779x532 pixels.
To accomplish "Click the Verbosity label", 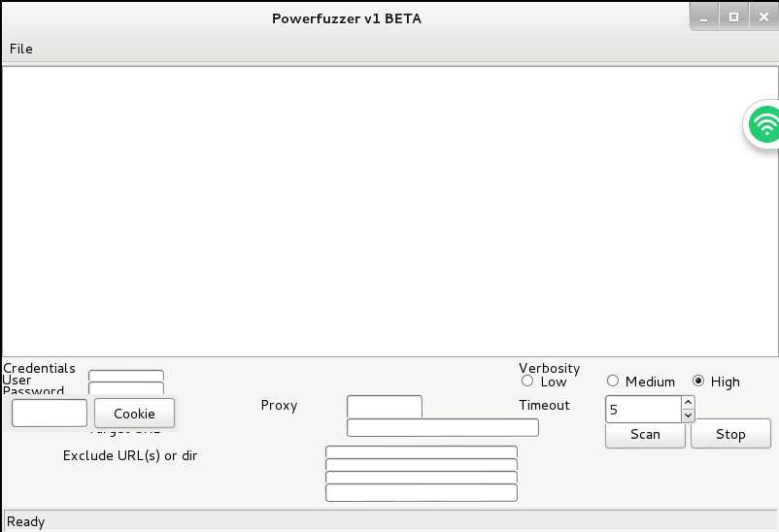I will pyautogui.click(x=549, y=368).
